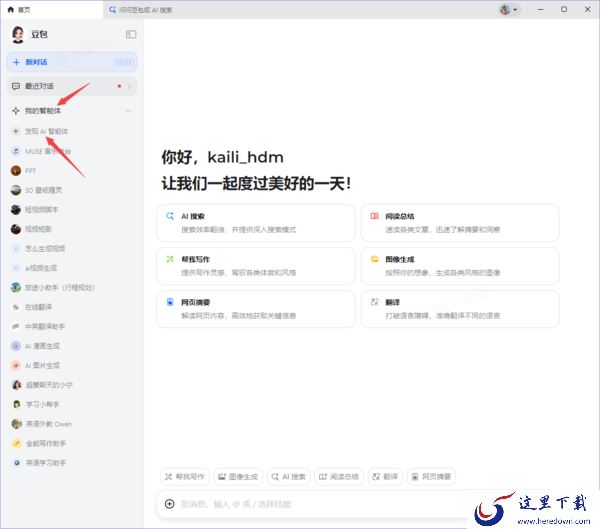Image resolution: width=600 pixels, height=529 pixels.
Task: Click the 中英翻译助手 agent icon
Action: pos(16,327)
